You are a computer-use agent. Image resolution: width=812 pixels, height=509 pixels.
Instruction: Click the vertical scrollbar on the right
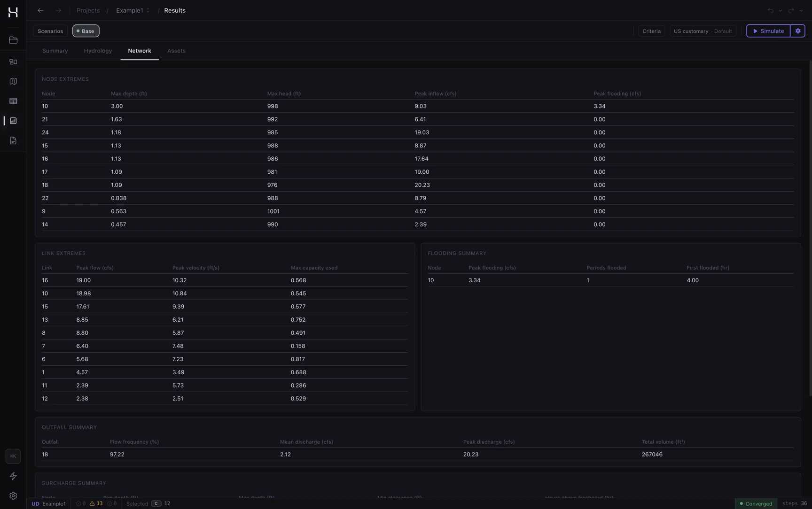coord(810,228)
